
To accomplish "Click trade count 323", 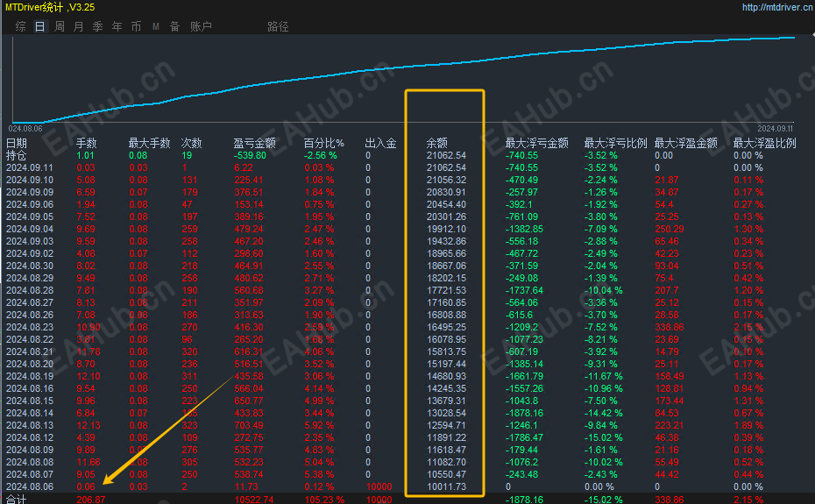I will (x=189, y=425).
